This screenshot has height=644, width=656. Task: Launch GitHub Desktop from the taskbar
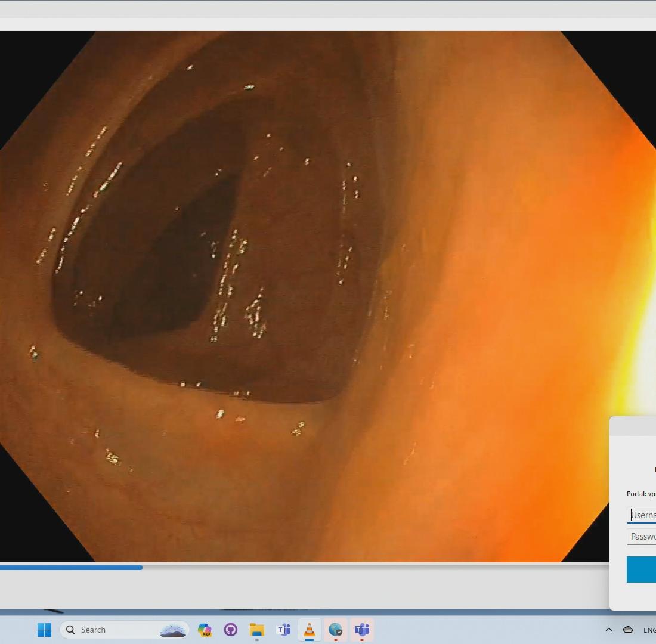pyautogui.click(x=231, y=630)
